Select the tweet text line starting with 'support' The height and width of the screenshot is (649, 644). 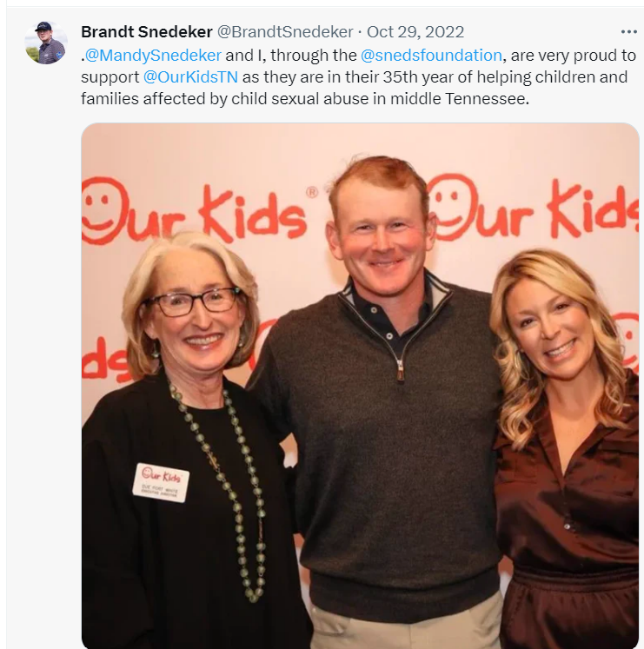pos(354,77)
